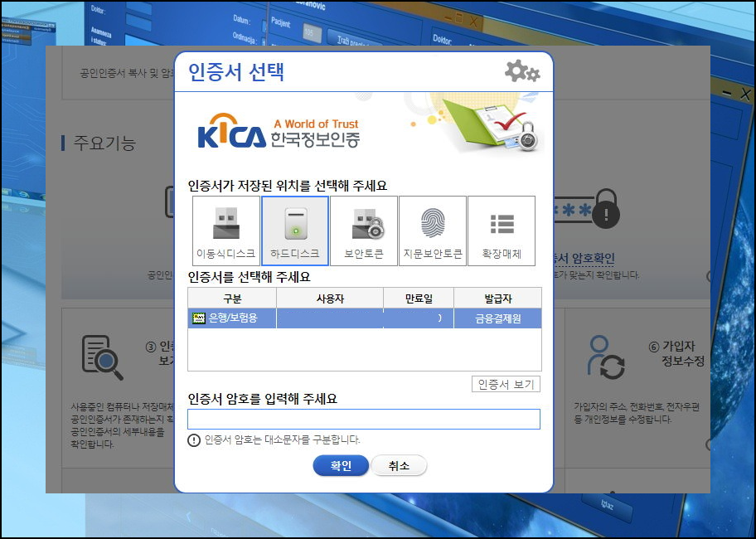The image size is (756, 539).
Task: Select 지문보안토큰 fingerprint token storage location
Action: click(433, 231)
